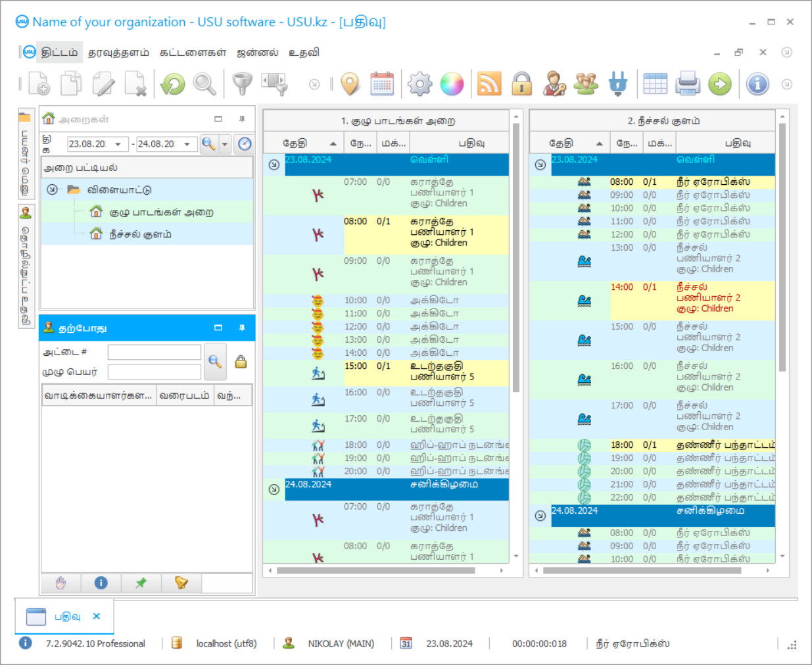Open the கட்டளைகள் menu
The width and height of the screenshot is (812, 665).
click(x=193, y=53)
